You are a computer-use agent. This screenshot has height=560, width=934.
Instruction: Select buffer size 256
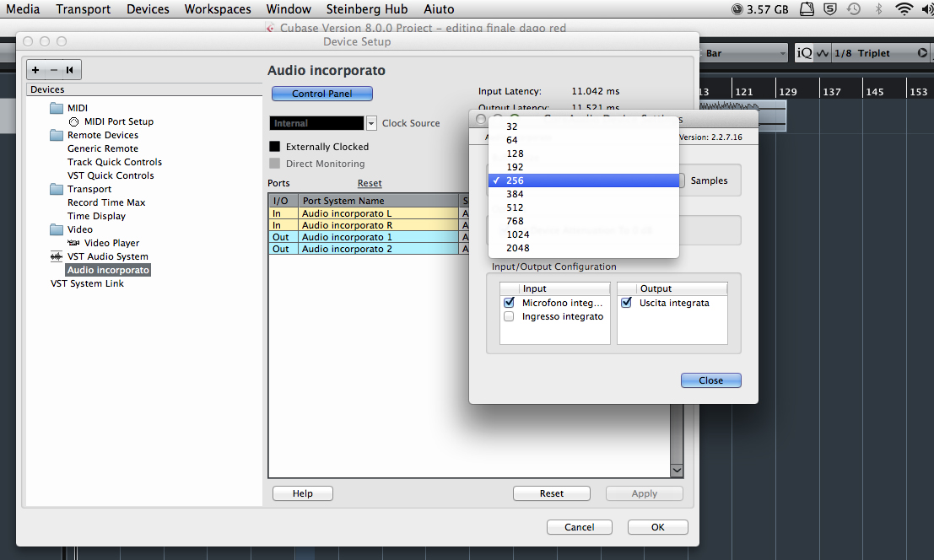pos(584,180)
